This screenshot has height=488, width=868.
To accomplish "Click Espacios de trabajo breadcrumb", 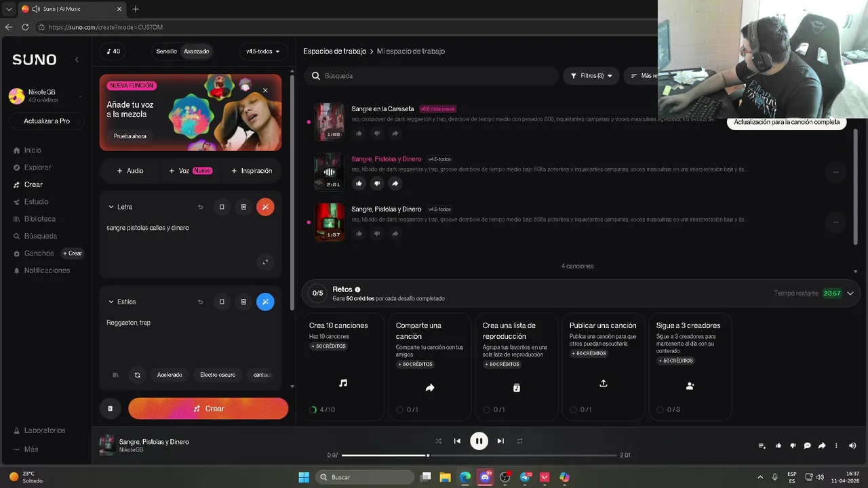I will (334, 52).
